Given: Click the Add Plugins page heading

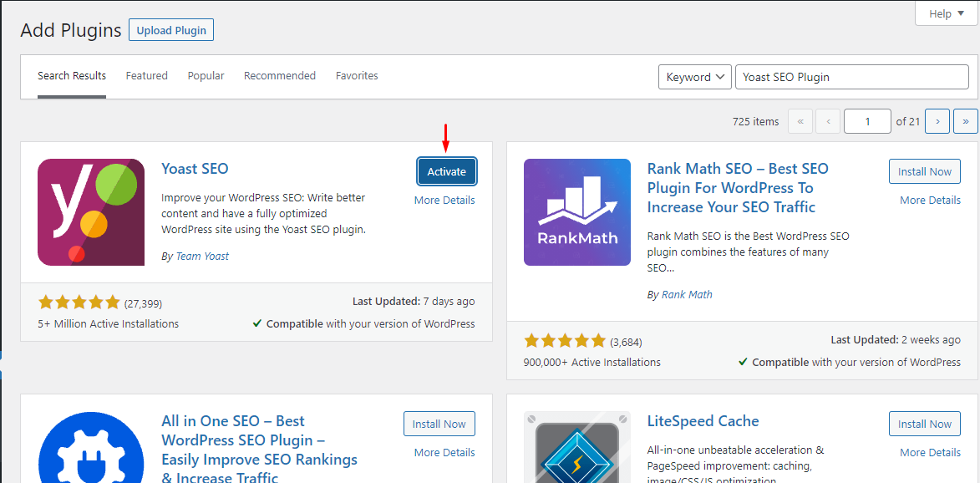Looking at the screenshot, I should [71, 30].
